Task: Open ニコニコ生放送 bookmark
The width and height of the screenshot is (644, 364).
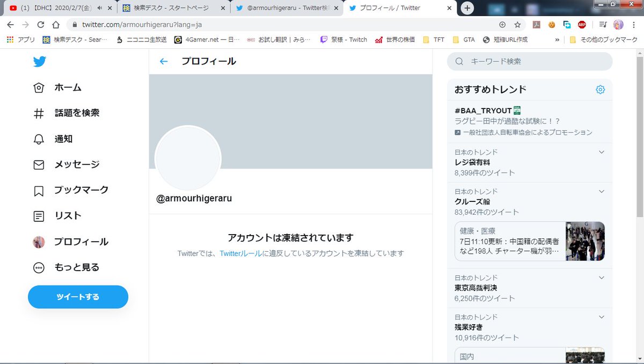Action: click(x=141, y=40)
